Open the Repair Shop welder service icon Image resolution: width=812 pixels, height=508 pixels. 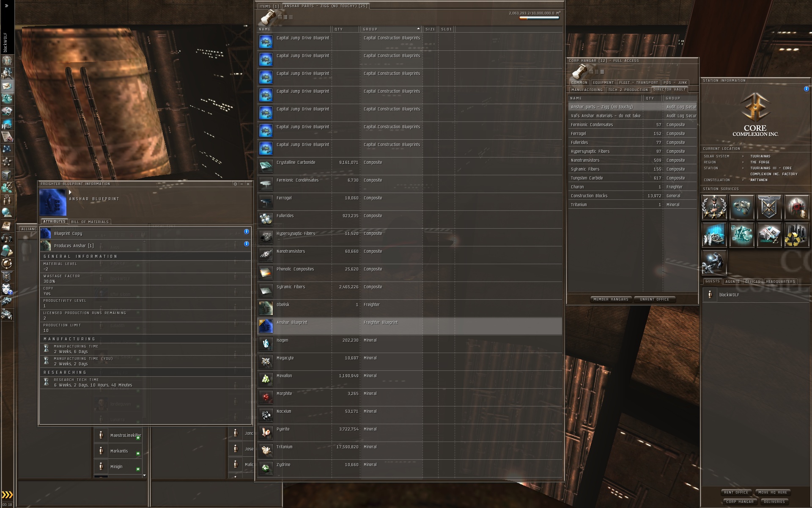pos(714,262)
